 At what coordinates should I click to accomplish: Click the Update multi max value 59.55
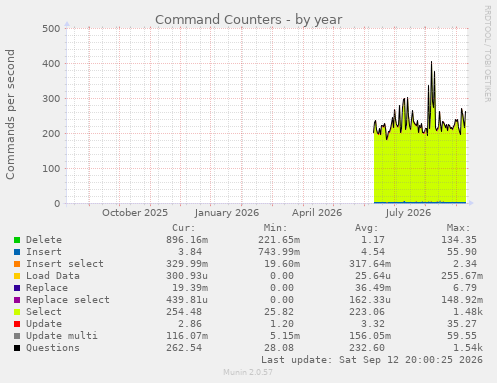pos(462,336)
